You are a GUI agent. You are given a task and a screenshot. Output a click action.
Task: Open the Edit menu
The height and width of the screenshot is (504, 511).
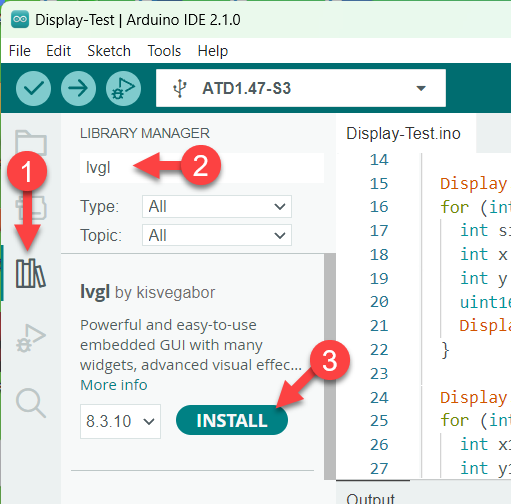click(58, 51)
